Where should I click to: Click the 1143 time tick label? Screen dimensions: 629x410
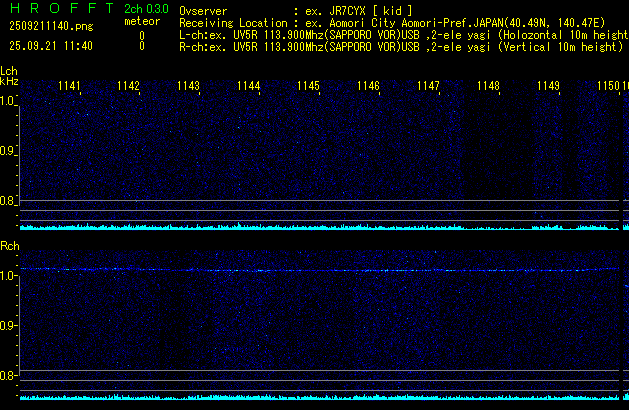coord(188,87)
